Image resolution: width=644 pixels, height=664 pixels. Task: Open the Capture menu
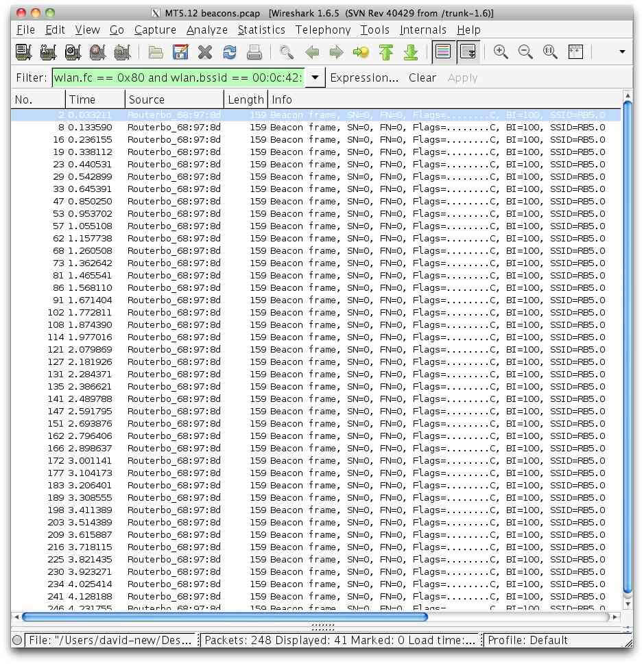click(x=155, y=30)
